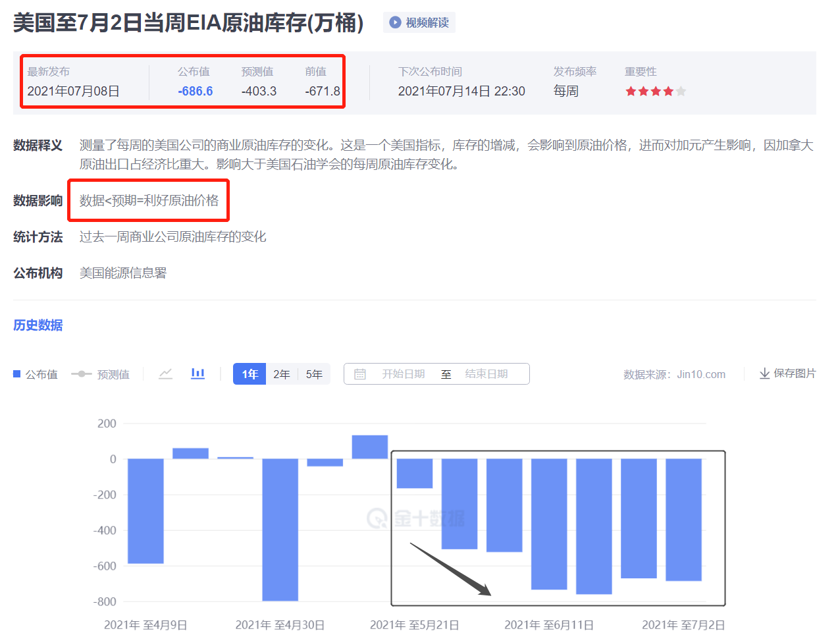840x633 pixels.
Task: Click the y-axis label -800
Action: click(x=105, y=601)
